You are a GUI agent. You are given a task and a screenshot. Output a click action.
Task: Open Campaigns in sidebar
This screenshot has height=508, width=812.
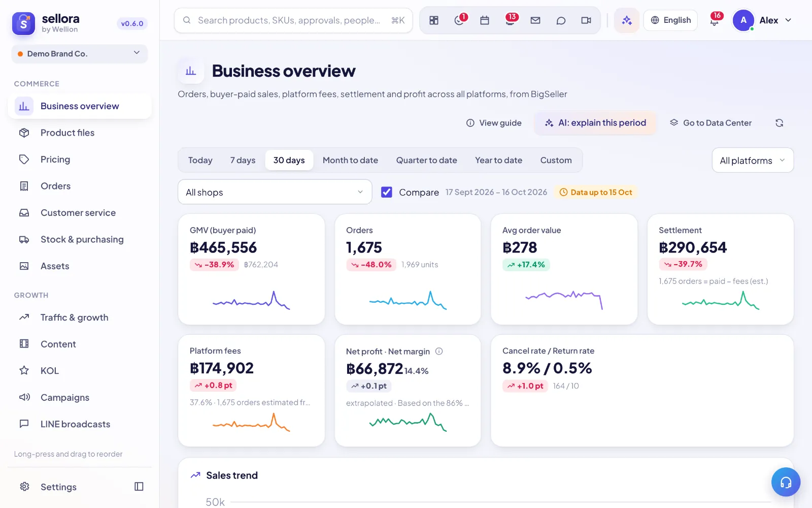(x=80, y=397)
